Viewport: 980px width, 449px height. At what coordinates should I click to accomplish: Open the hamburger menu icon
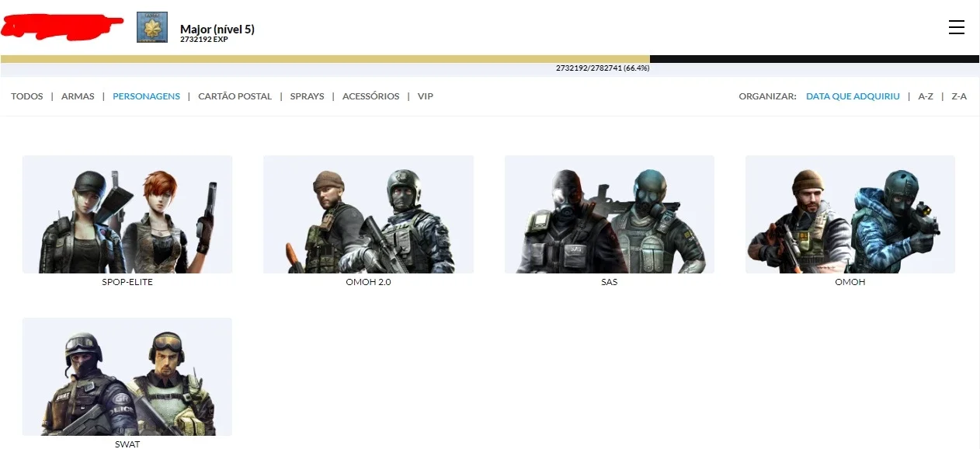(957, 27)
